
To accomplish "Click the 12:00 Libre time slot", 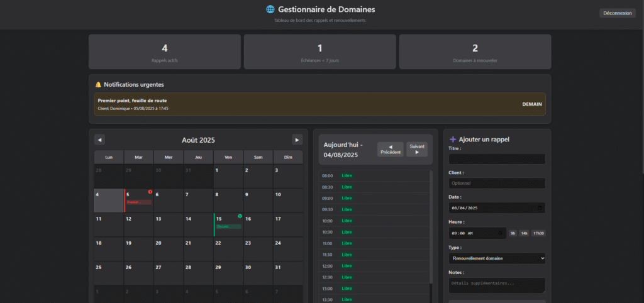I will (x=374, y=266).
